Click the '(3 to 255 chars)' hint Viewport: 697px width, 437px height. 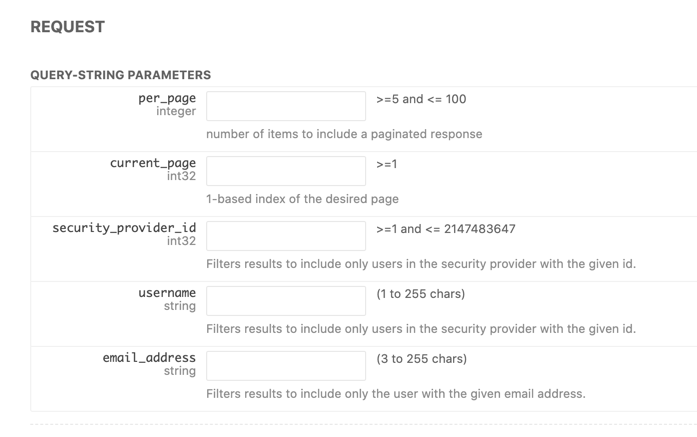(x=421, y=359)
